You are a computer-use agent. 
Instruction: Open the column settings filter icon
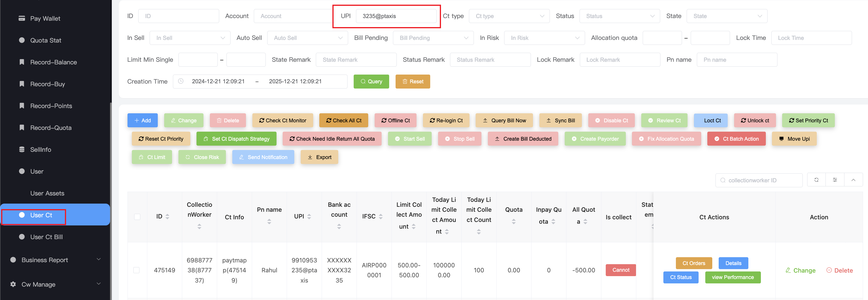click(x=835, y=180)
